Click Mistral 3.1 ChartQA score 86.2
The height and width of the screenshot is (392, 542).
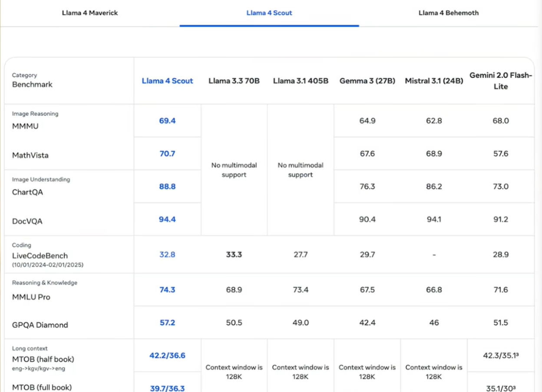coord(434,187)
